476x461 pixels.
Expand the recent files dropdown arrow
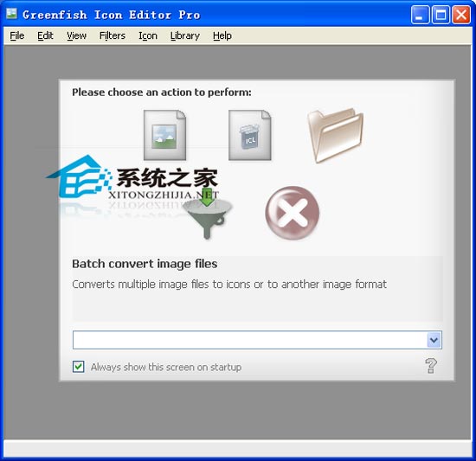pos(434,340)
